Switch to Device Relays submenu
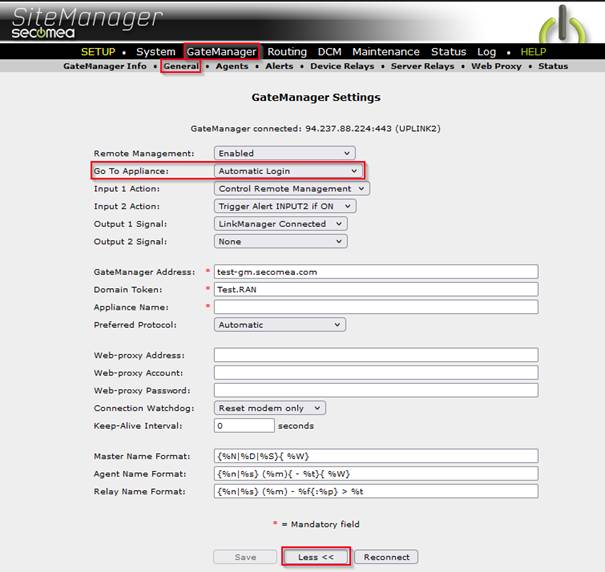The image size is (605, 572). click(x=342, y=66)
